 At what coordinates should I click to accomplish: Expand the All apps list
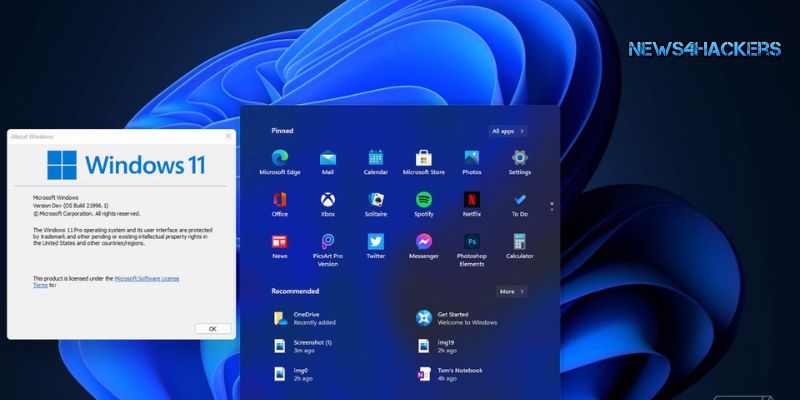tap(508, 131)
